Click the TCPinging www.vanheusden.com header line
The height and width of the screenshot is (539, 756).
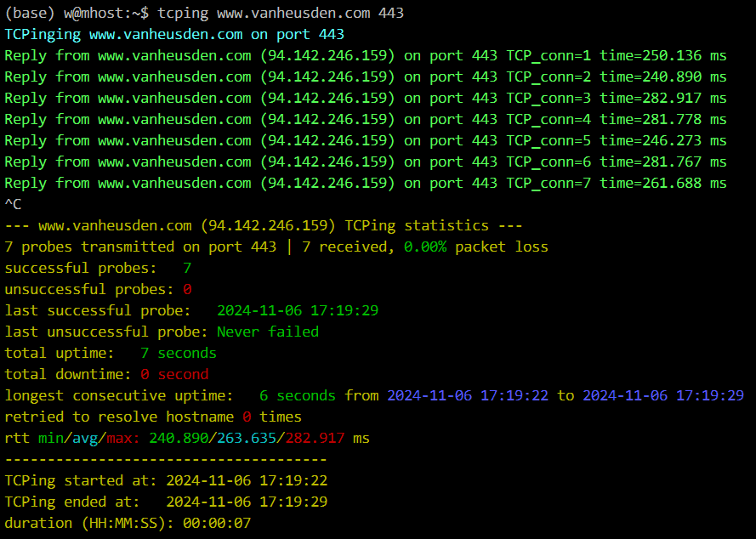coord(174,34)
